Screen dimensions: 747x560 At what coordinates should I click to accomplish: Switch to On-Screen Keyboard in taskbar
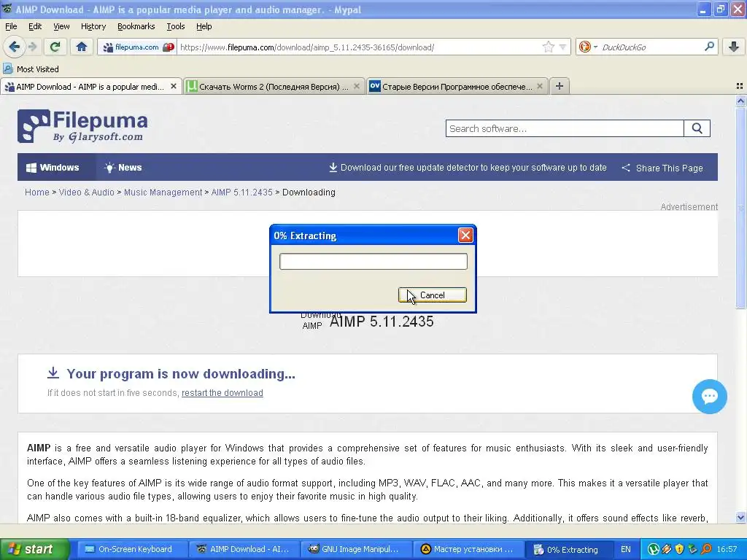click(131, 549)
